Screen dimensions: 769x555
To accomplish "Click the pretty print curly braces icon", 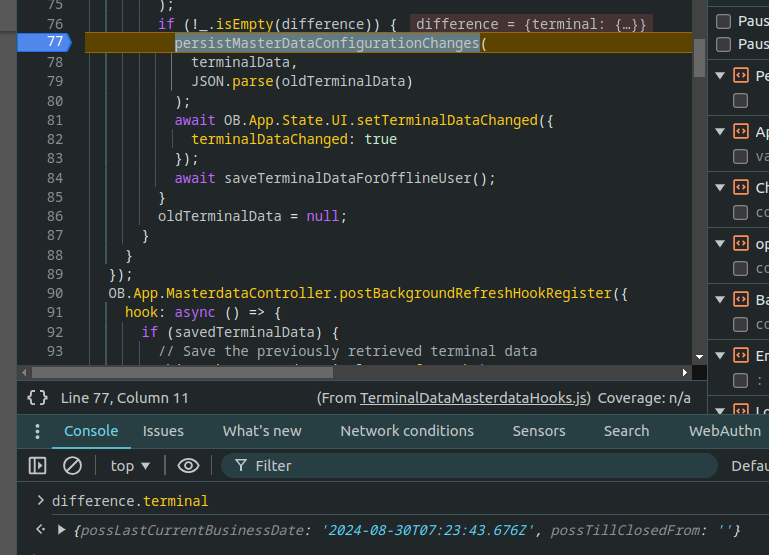I will [x=37, y=397].
